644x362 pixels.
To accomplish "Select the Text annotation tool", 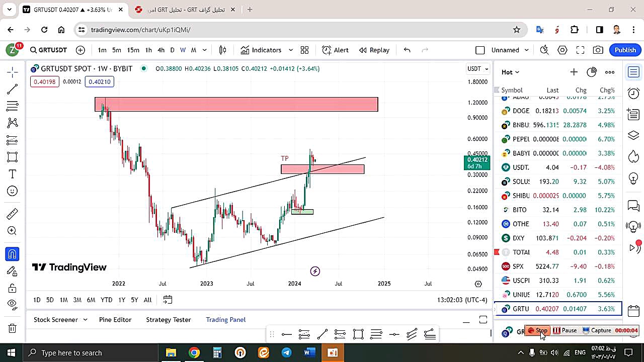I will coord(13,174).
